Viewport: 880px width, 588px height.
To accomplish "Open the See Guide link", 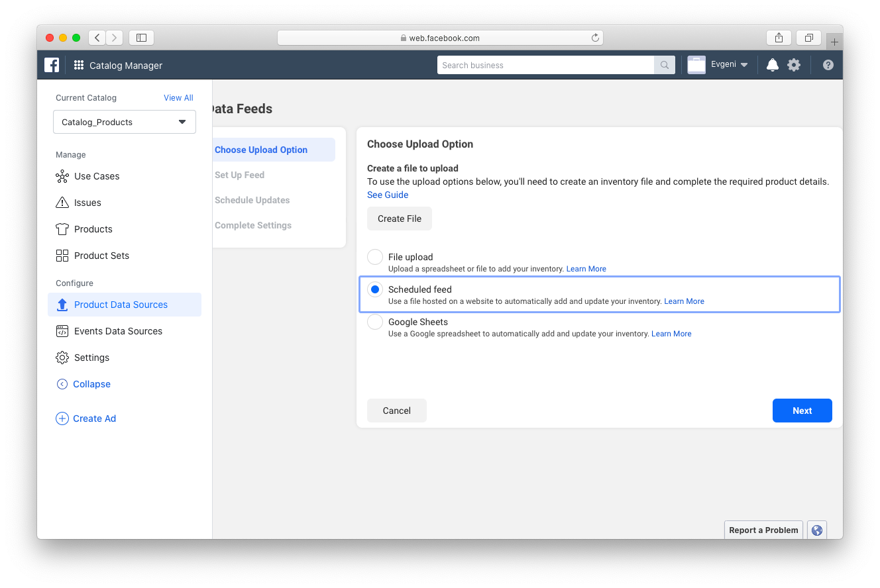I will tap(388, 195).
